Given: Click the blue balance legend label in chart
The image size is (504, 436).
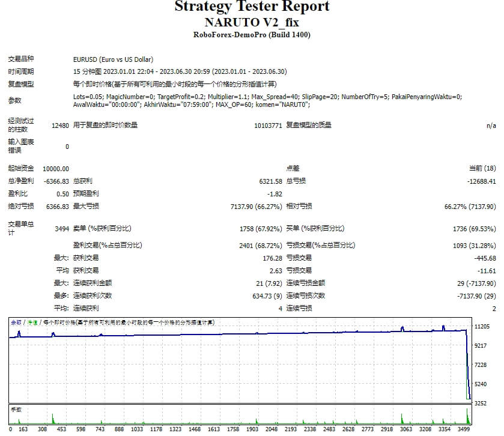Looking at the screenshot, I should pyautogui.click(x=16, y=322).
